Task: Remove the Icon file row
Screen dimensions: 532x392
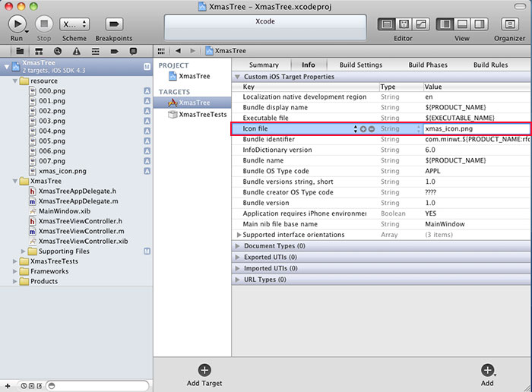Action: pyautogui.click(x=372, y=129)
